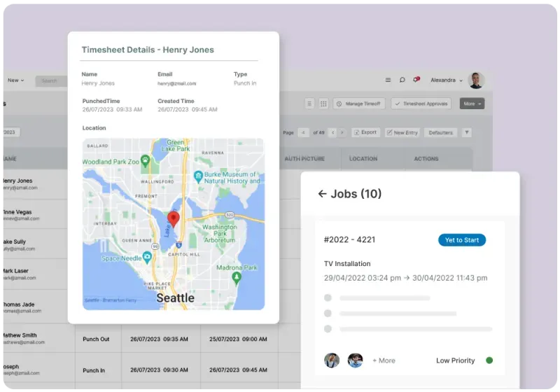560x392 pixels.
Task: Switch to list view icon
Action: [309, 104]
